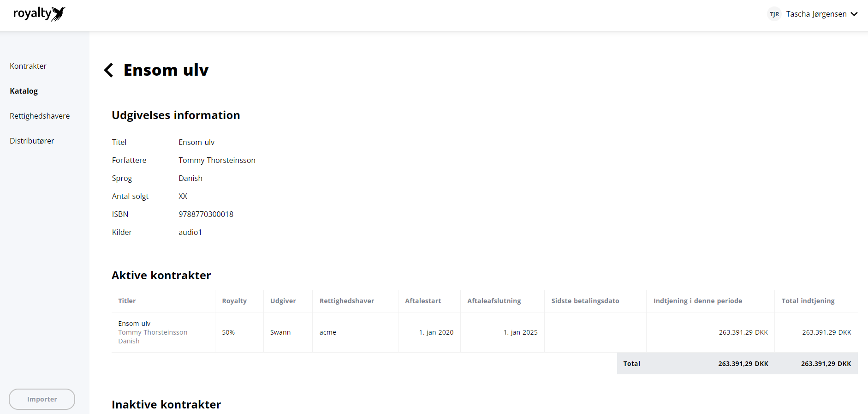Click the Inaktive kontrakter heading
Image resolution: width=868 pixels, height=414 pixels.
tap(166, 405)
